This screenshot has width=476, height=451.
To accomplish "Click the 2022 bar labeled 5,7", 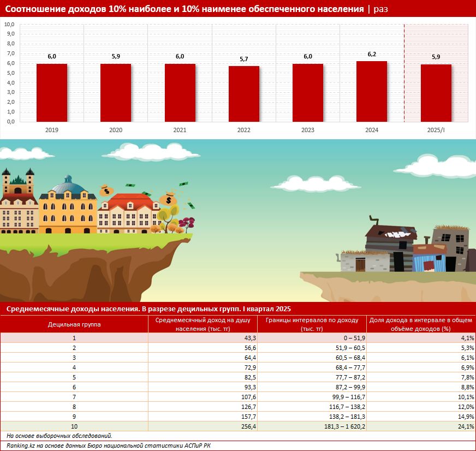I will coord(244,93).
